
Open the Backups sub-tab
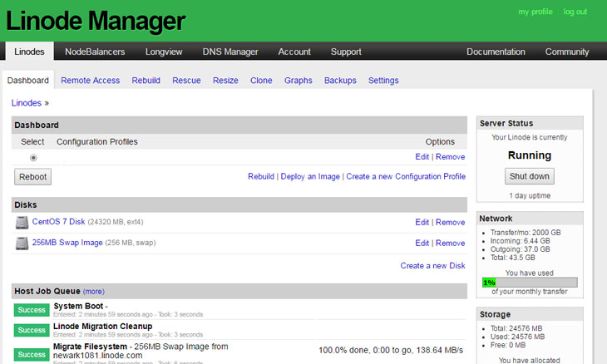[x=340, y=80]
